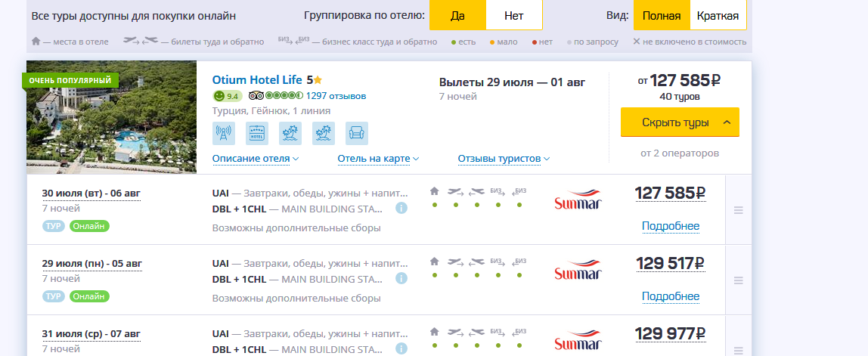Click outbound business class icon, 30 июля tour
868x356 pixels.
(x=498, y=191)
